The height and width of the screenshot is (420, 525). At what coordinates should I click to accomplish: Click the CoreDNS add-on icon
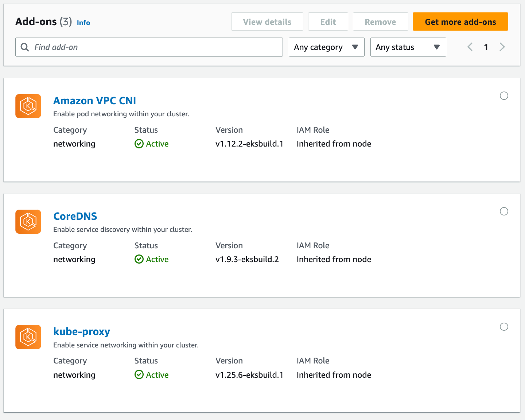tap(28, 222)
